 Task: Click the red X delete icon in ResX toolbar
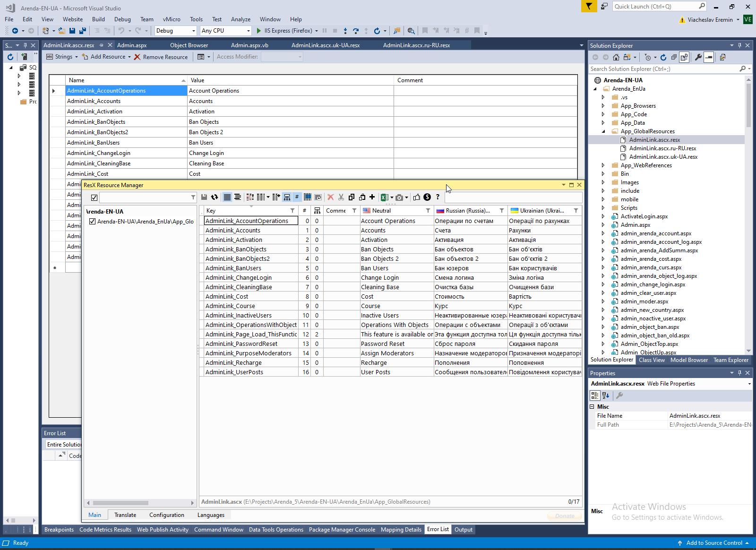click(x=331, y=198)
